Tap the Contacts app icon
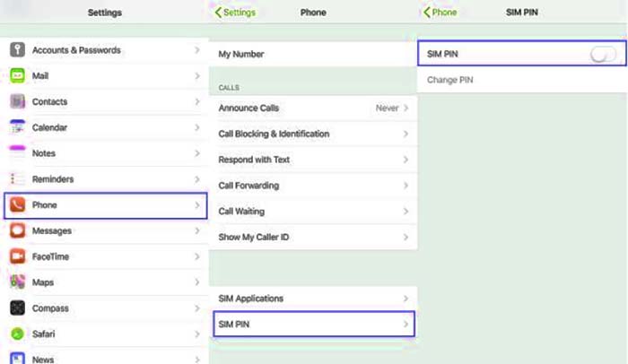Viewport: 628px width, 364px height. [17, 101]
